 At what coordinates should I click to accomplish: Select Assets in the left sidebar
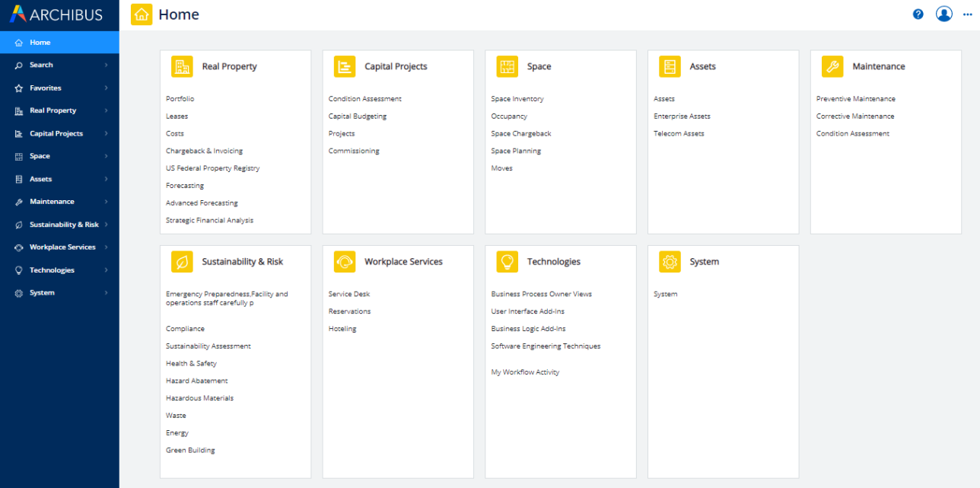[x=40, y=179]
